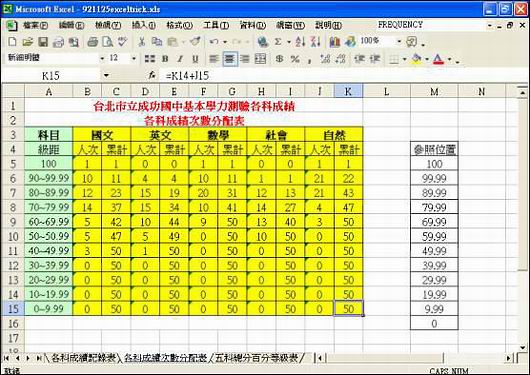Copy selection using toolbar icon

156,42
